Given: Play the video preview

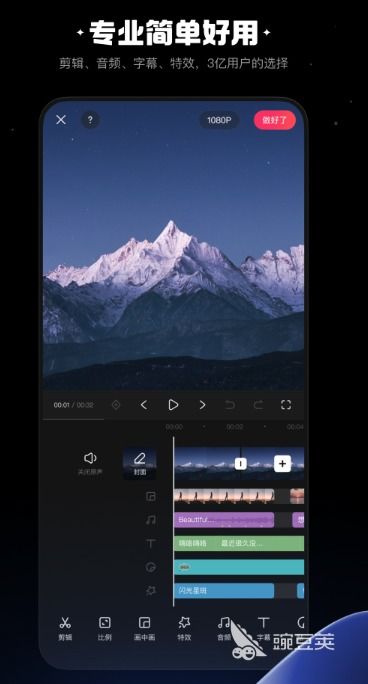Looking at the screenshot, I should click(x=173, y=405).
